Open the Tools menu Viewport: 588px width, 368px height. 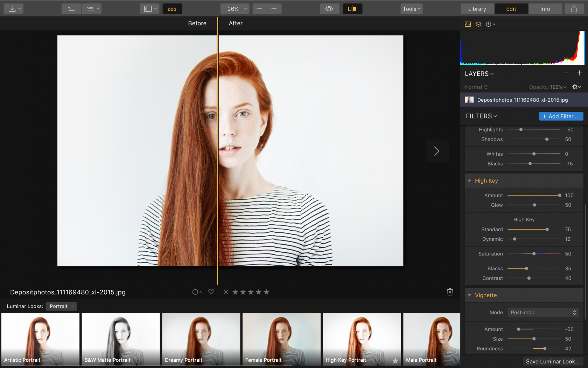(411, 8)
